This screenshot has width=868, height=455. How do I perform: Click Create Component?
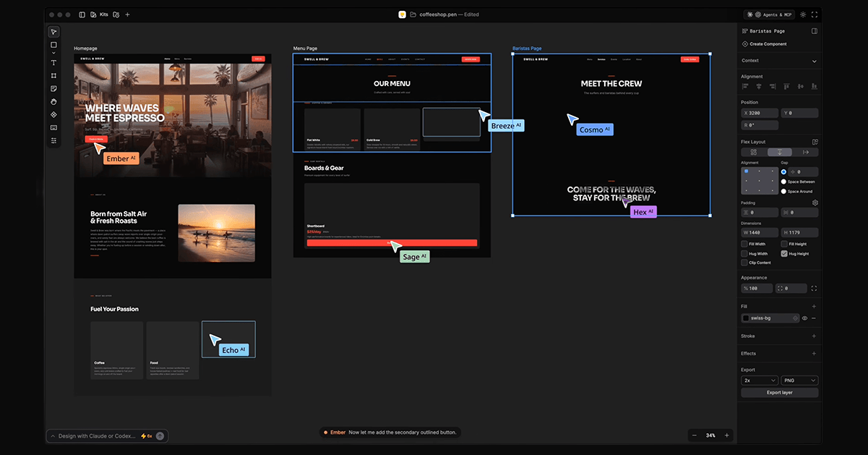coord(764,44)
